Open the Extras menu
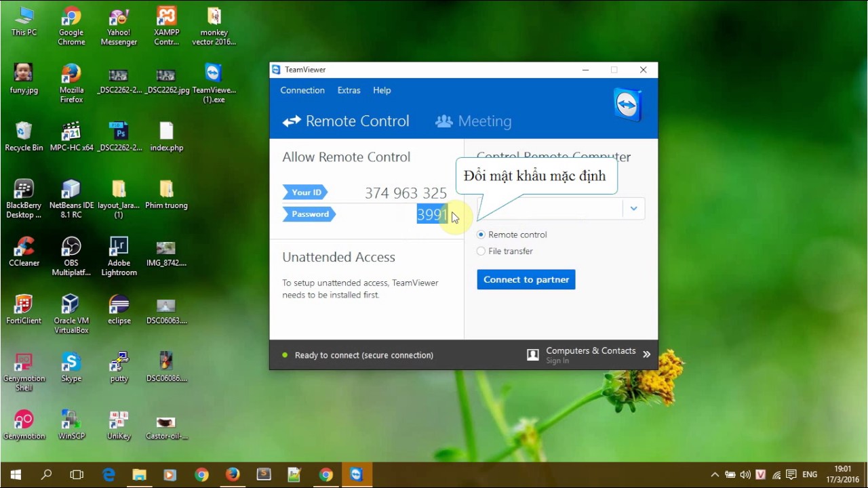 coord(349,90)
